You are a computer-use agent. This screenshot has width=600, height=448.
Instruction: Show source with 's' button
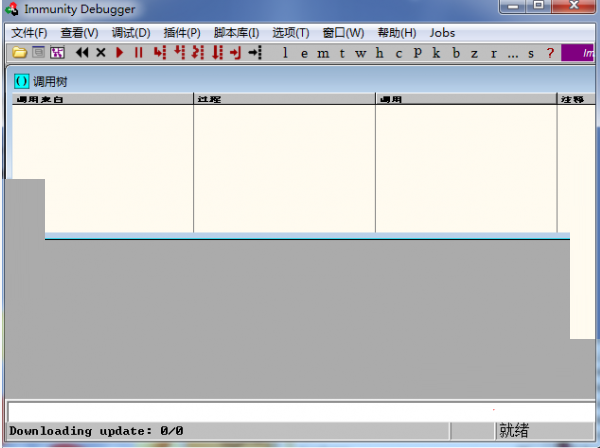531,54
